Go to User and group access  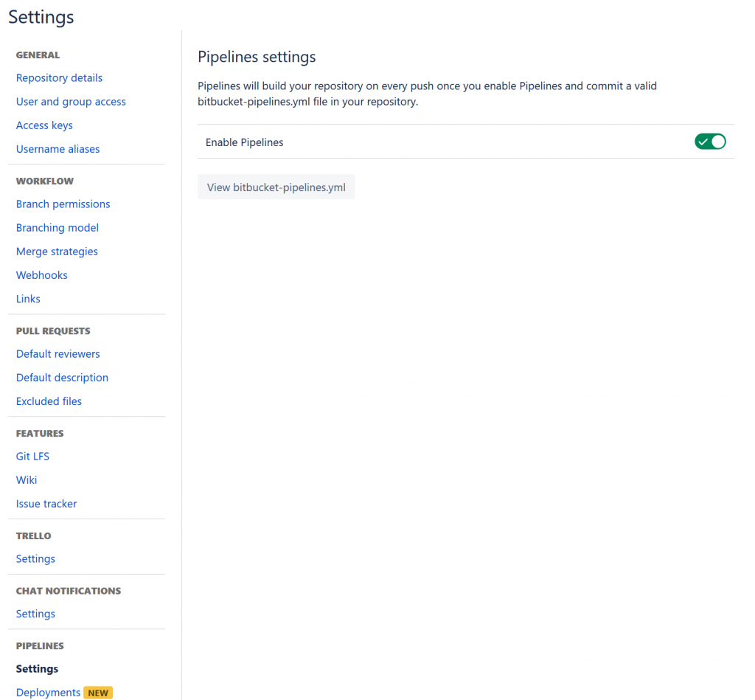[x=71, y=101]
